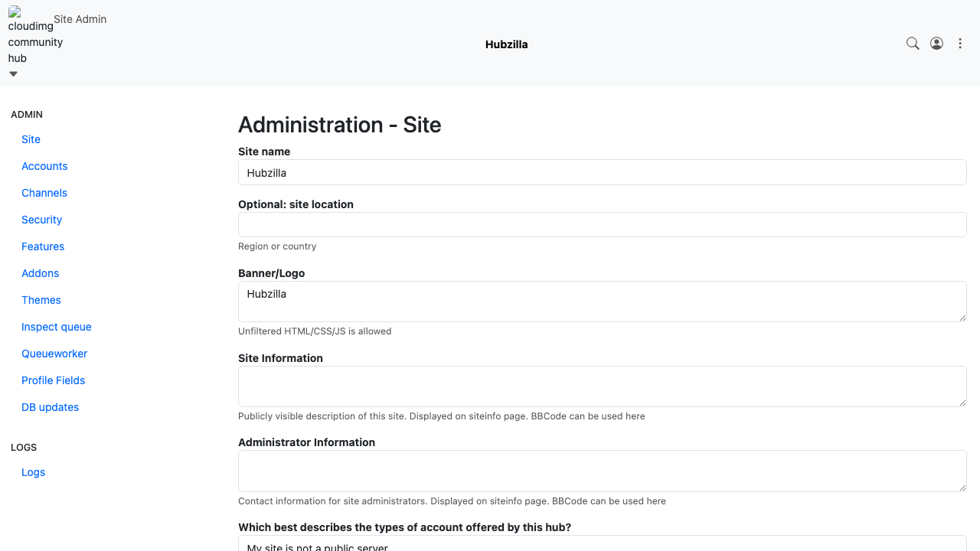Focus the Optional site location input

(603, 225)
